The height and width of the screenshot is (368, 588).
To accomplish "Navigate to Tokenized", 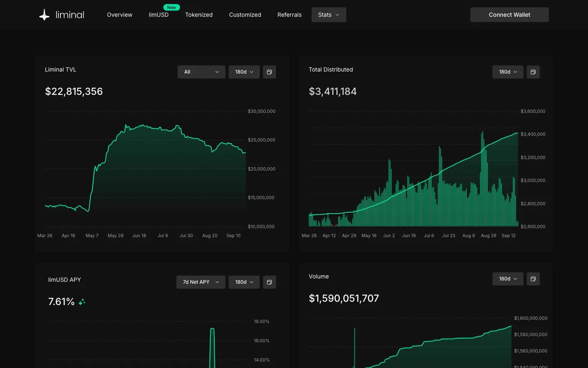I will click(199, 15).
